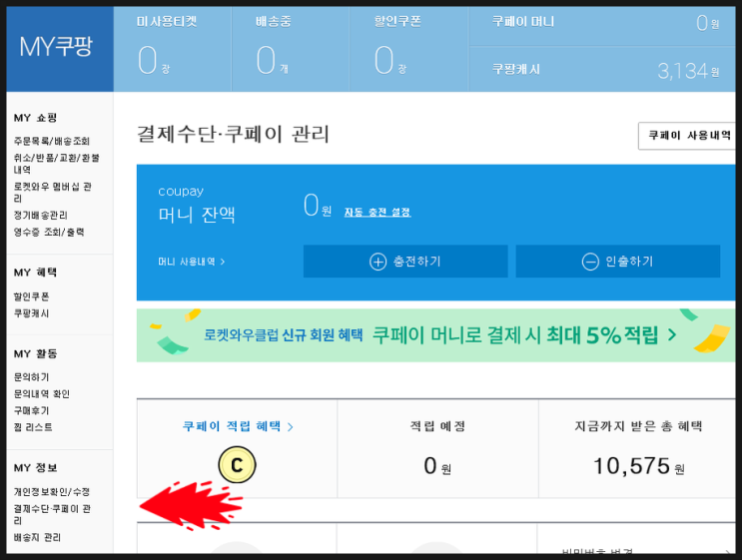The height and width of the screenshot is (560, 742).
Task: Click 쿠페이 사용내역 button
Action: [x=687, y=136]
